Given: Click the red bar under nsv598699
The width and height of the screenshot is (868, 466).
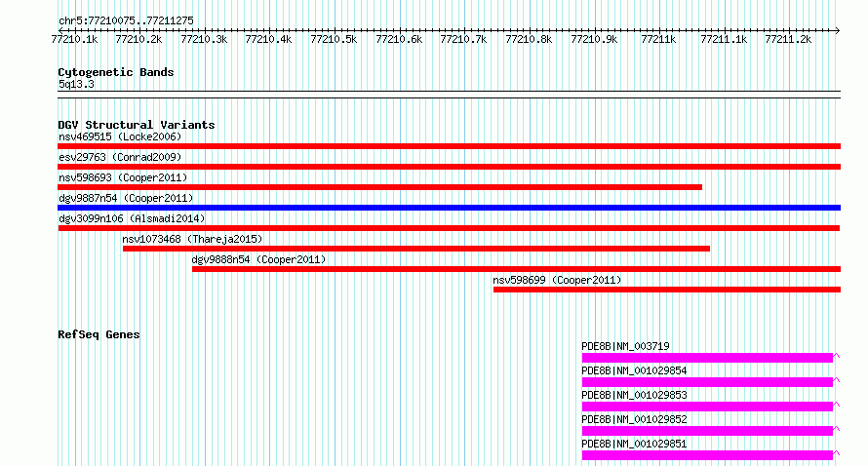Looking at the screenshot, I should [667, 290].
